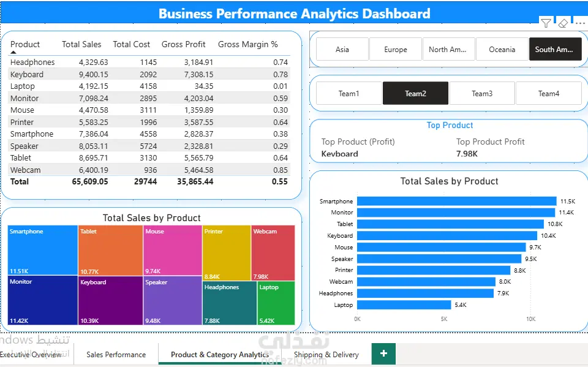Sort by Gross Margin % column header
This screenshot has width=588, height=367.
[247, 44]
